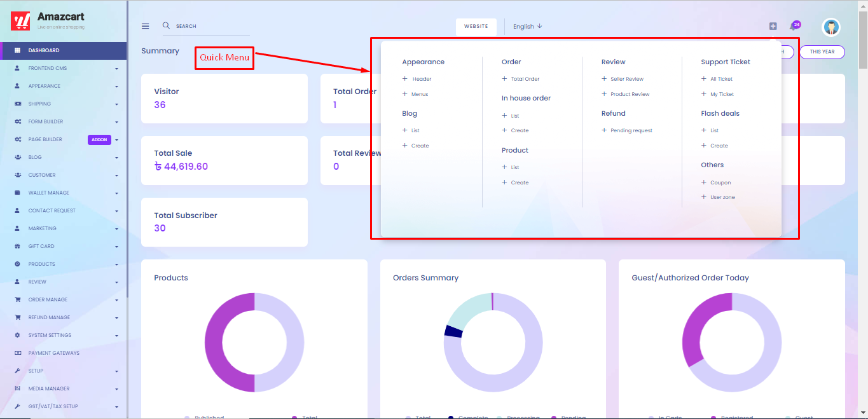868x419 pixels.
Task: Click the hamburger menu icon
Action: coord(145,26)
